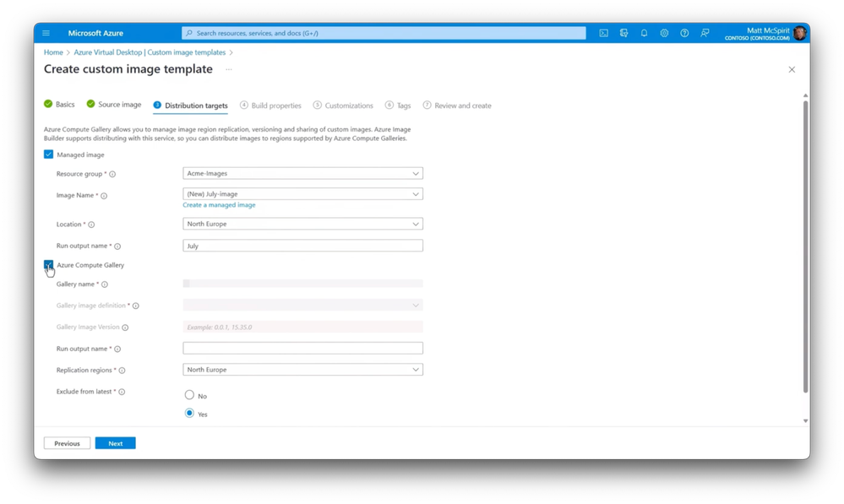This screenshot has width=844, height=504.
Task: Go to the Basics tab
Action: 59,105
